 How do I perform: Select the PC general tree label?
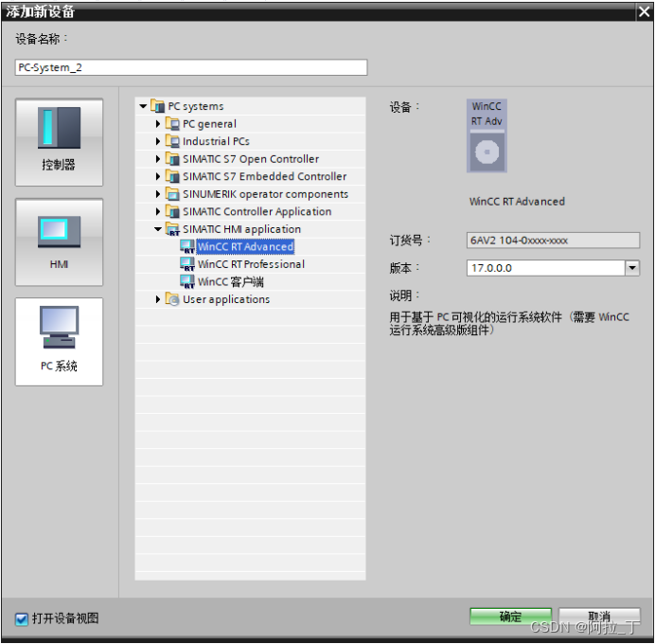[x=210, y=124]
